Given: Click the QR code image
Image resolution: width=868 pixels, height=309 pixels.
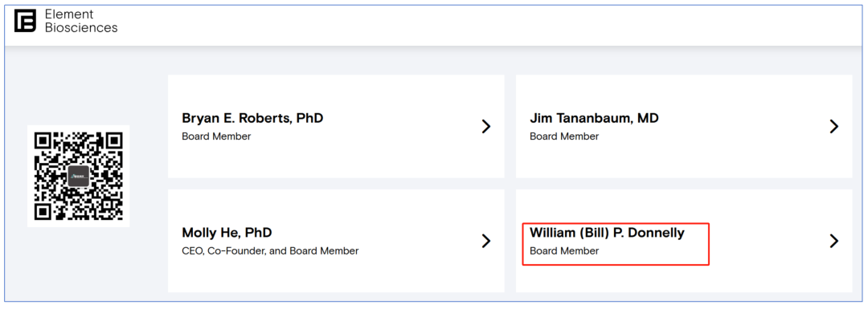Looking at the screenshot, I should [x=79, y=176].
